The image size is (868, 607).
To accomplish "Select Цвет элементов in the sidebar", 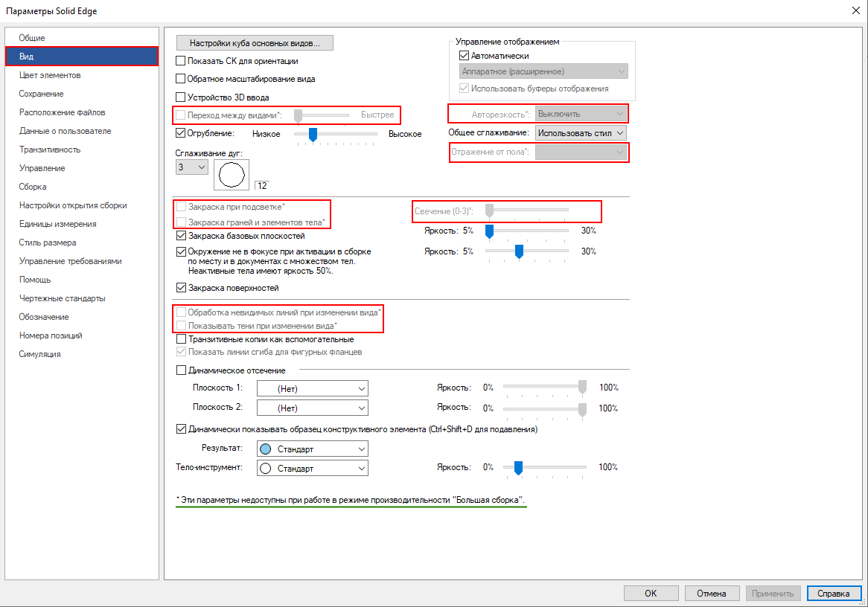I will (50, 75).
